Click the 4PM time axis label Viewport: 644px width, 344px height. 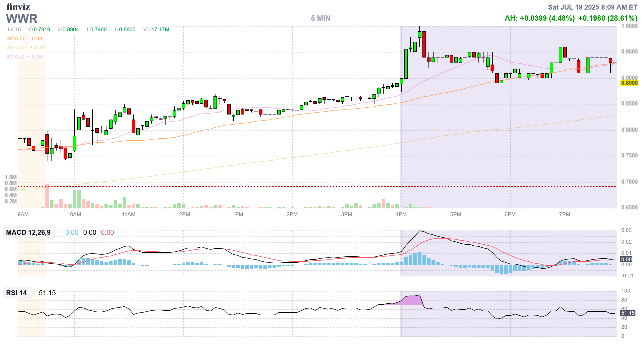pyautogui.click(x=401, y=214)
